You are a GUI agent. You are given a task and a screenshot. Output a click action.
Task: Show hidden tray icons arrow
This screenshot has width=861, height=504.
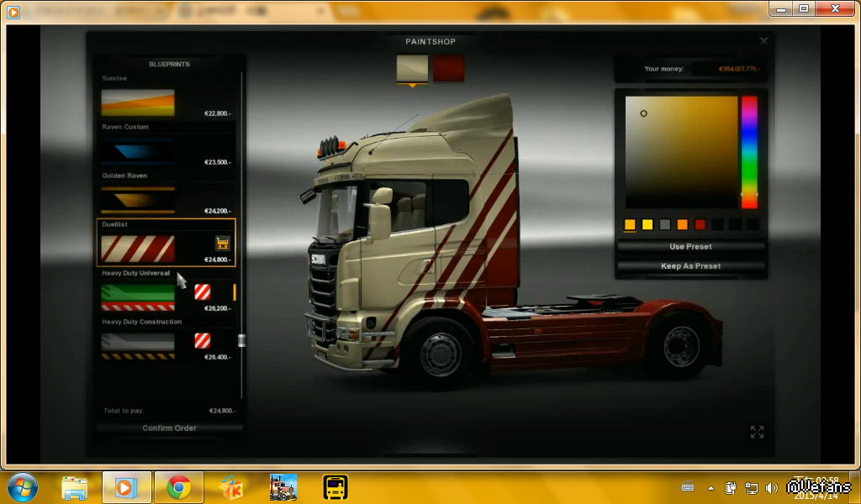click(x=711, y=487)
